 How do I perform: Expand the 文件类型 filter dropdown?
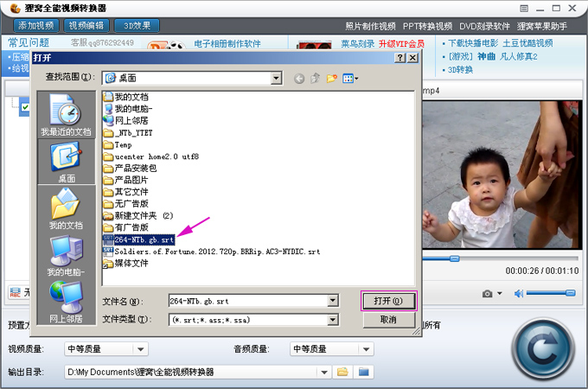tap(333, 320)
